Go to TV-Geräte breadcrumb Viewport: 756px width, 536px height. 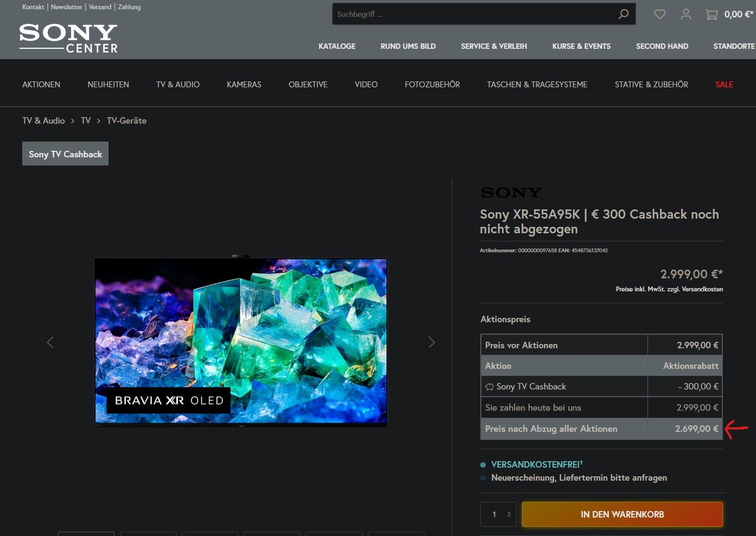tap(126, 120)
